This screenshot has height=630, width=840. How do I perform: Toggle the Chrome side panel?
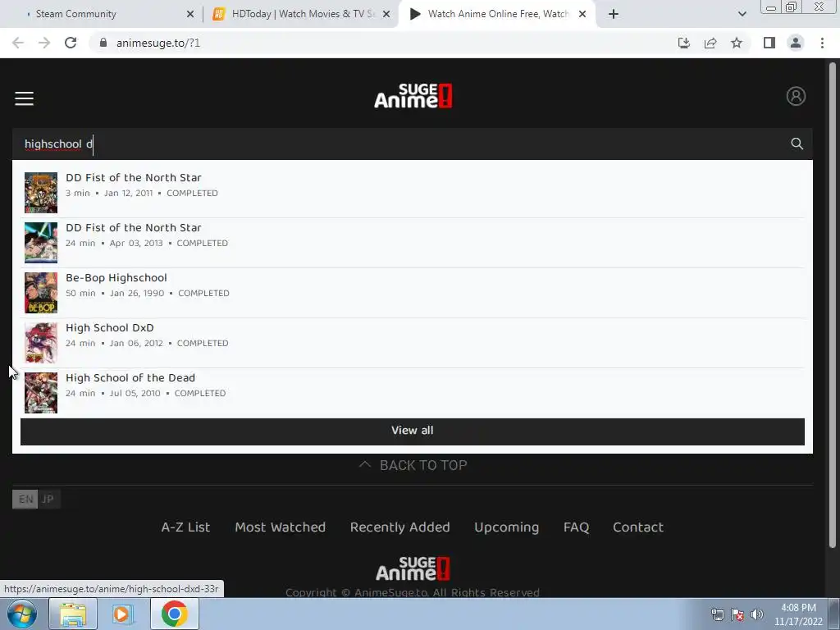pyautogui.click(x=769, y=43)
